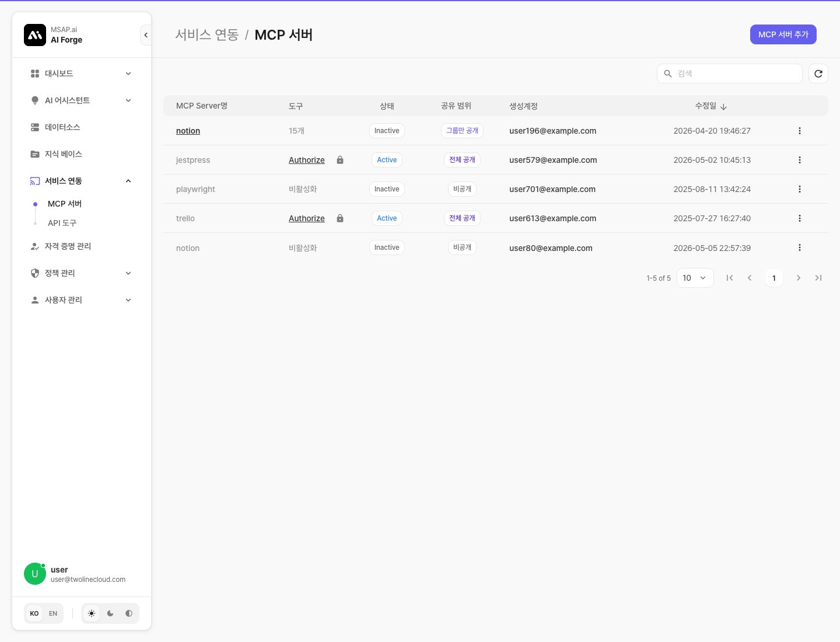Image resolution: width=840 pixels, height=642 pixels.
Task: Expand the 사용자 관리 menu chevron
Action: point(128,300)
